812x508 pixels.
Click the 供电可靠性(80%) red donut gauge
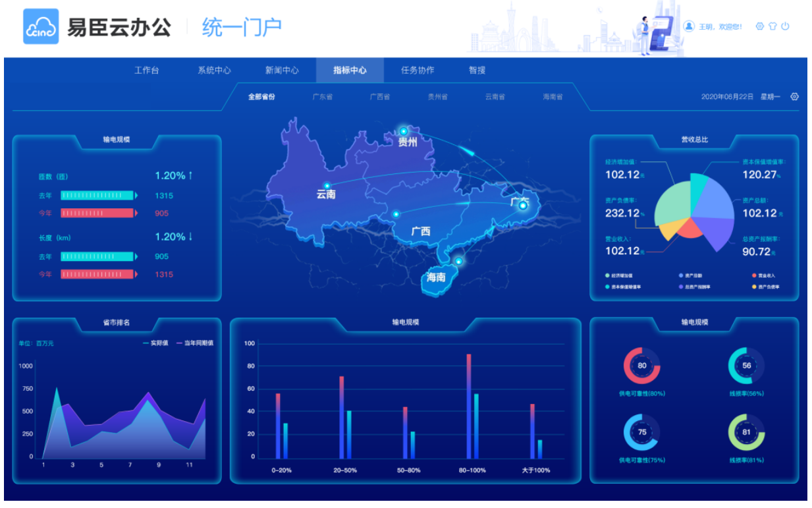pos(642,366)
